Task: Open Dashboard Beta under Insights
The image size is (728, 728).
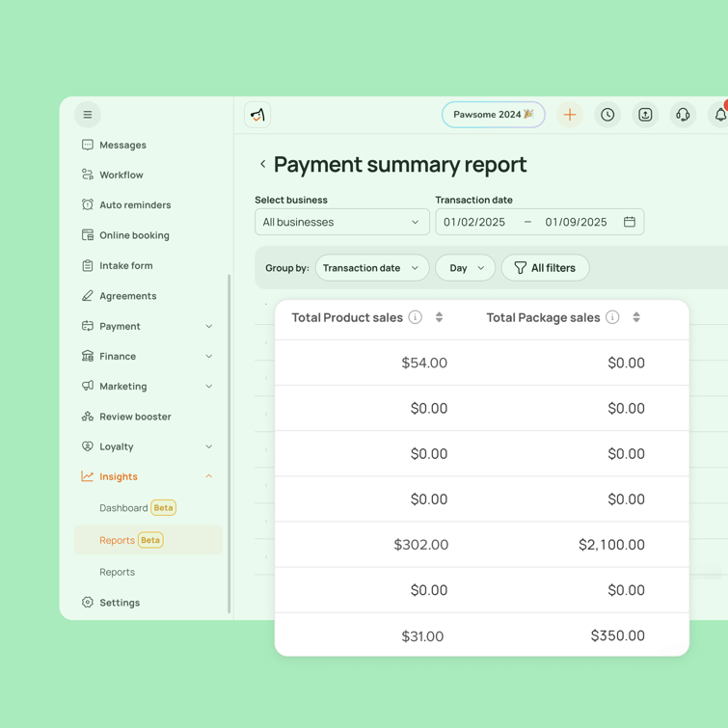Action: click(x=138, y=507)
